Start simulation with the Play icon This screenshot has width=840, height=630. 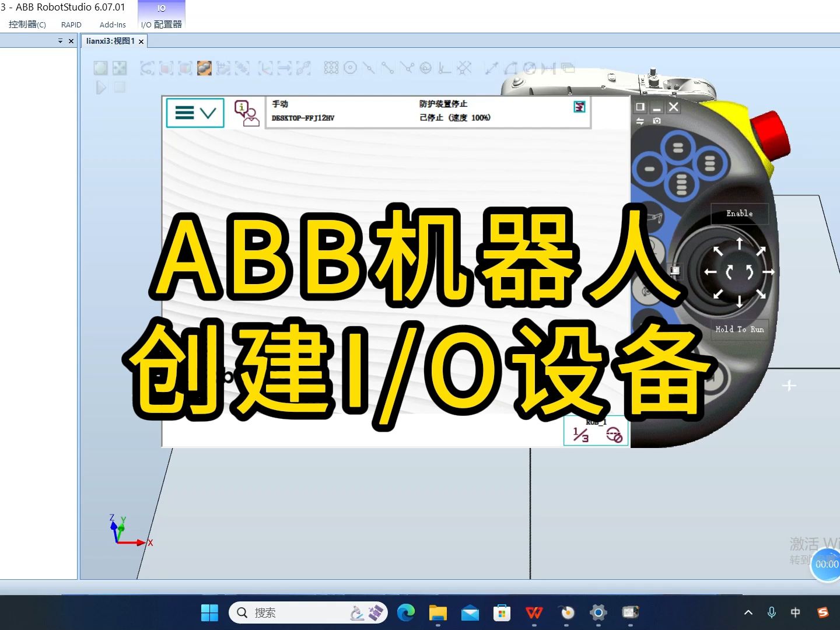[101, 87]
